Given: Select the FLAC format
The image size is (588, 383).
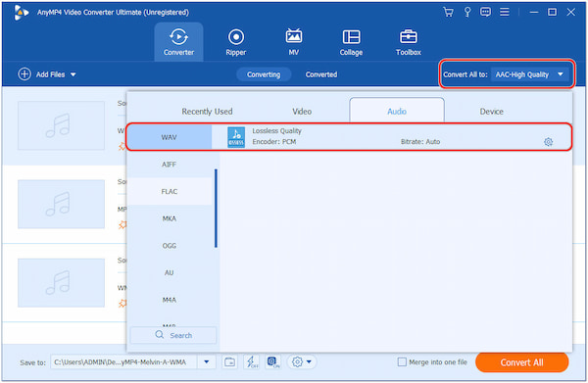Looking at the screenshot, I should pyautogui.click(x=170, y=192).
